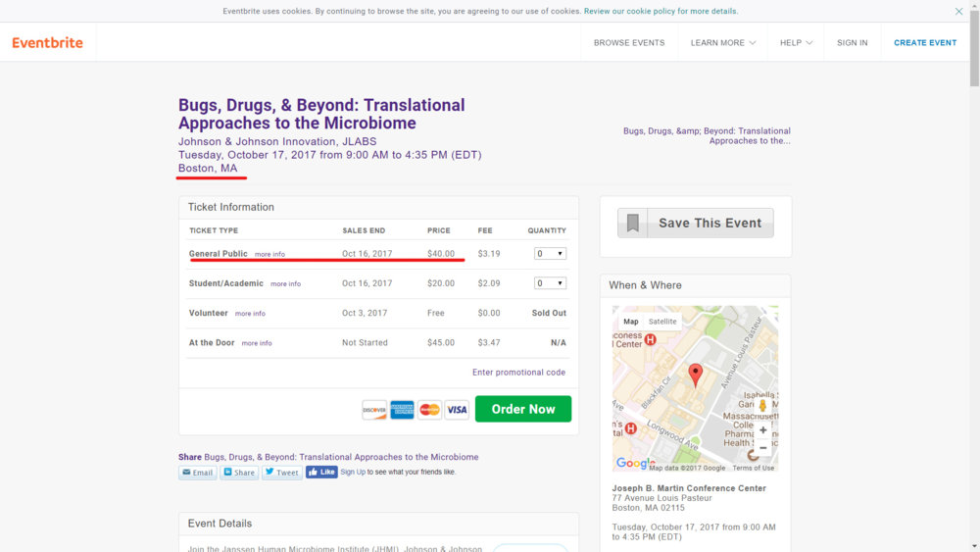This screenshot has height=552, width=980.
Task: Open Student/Academic quantity dropdown
Action: click(x=549, y=283)
